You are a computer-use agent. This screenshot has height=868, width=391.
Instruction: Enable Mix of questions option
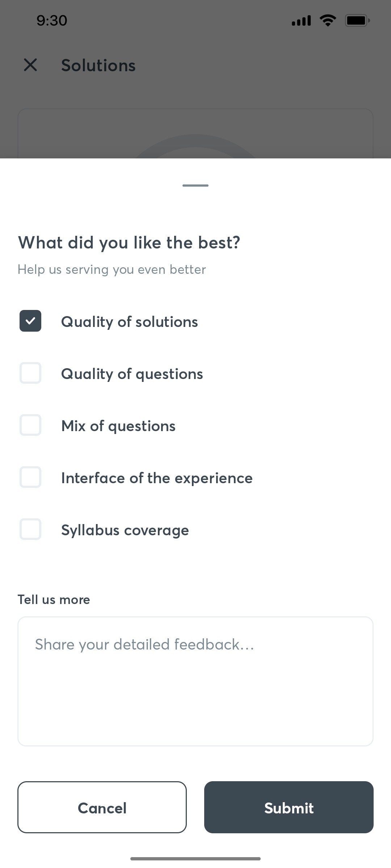(x=30, y=425)
